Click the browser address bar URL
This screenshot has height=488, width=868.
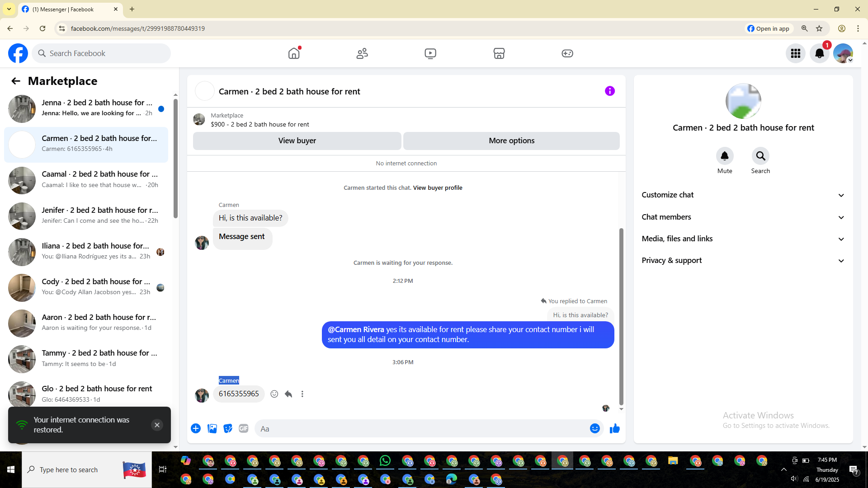(137, 28)
